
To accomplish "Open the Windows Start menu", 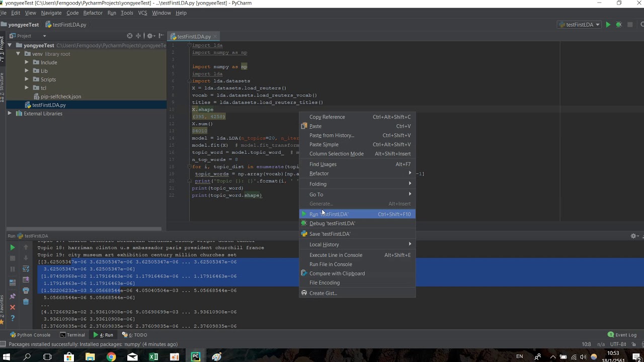I will pos(6,357).
